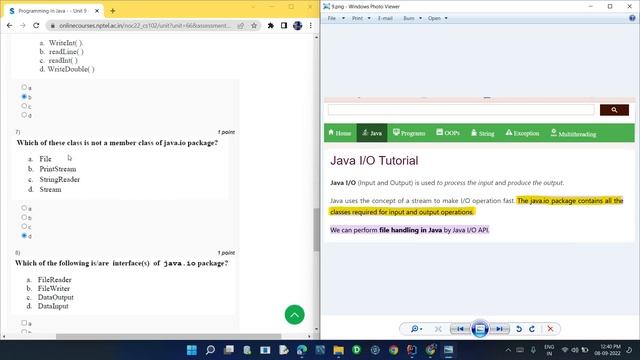This screenshot has width=640, height=360.
Task: Click the tutorial page search field
Action: pos(461,110)
